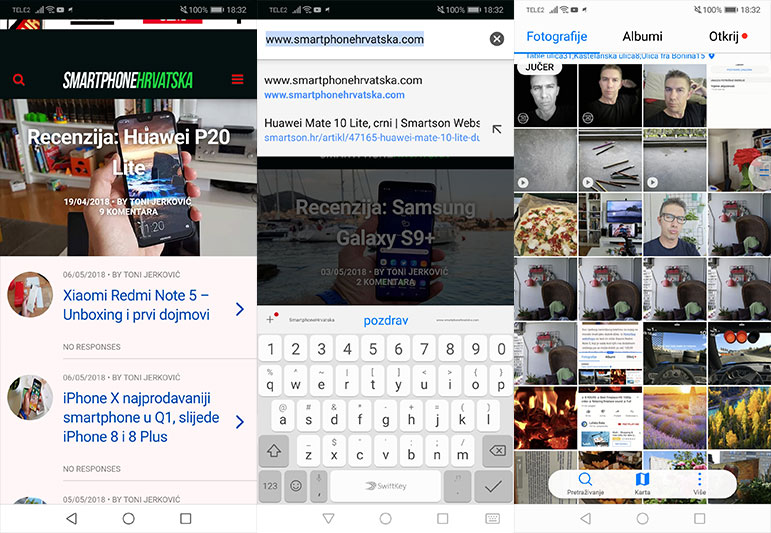Image resolution: width=771 pixels, height=533 pixels.
Task: Select the www.smartphonehrvatska.com suggestion
Action: [385, 87]
